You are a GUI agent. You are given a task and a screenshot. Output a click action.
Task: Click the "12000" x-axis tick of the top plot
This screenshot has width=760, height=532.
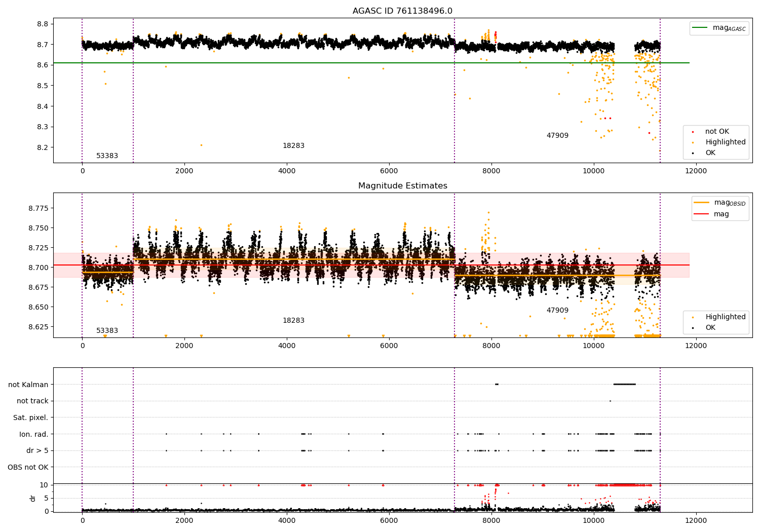pyautogui.click(x=696, y=171)
